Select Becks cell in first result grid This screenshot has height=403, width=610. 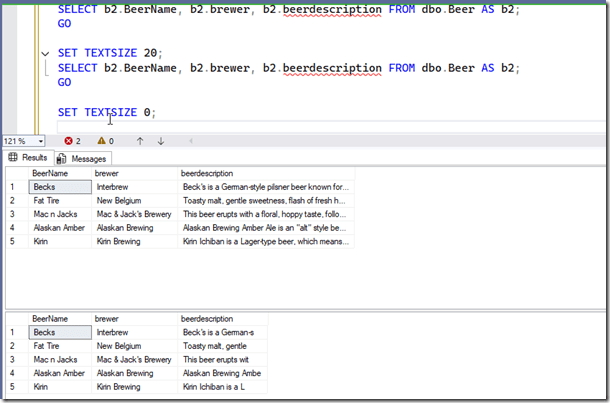(x=60, y=187)
